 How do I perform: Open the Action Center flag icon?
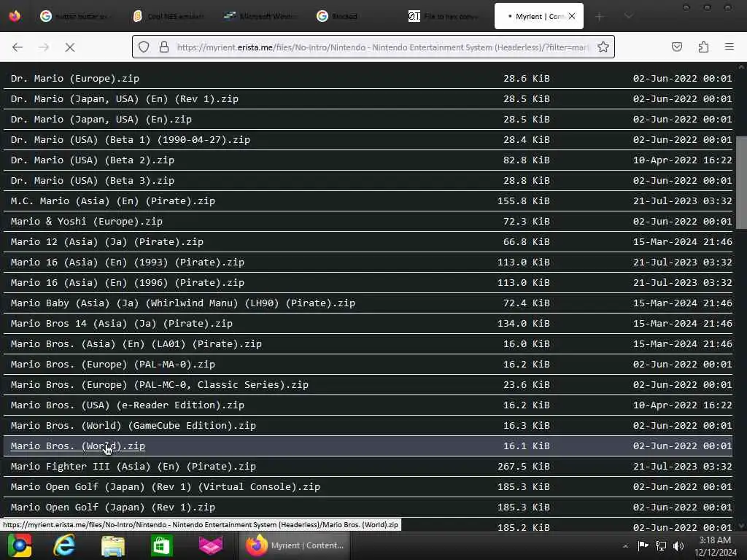pos(643,545)
